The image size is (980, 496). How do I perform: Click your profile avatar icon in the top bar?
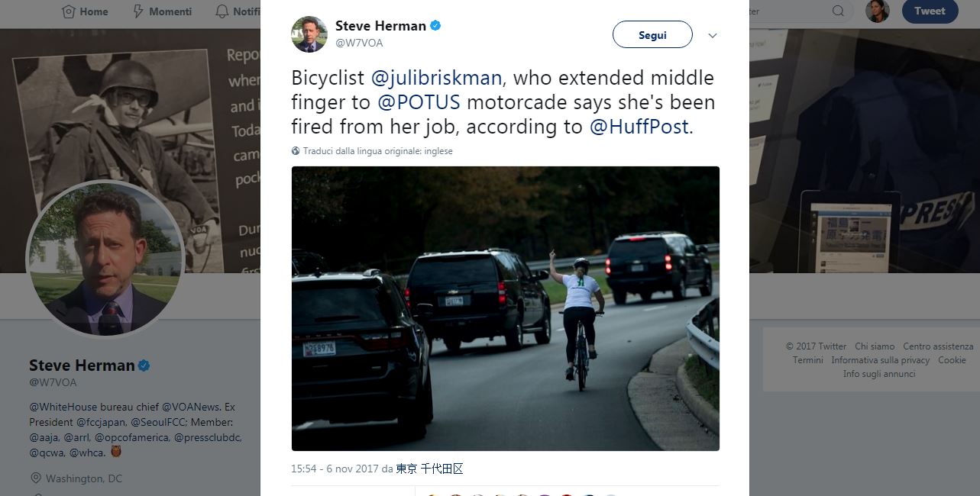coord(877,11)
